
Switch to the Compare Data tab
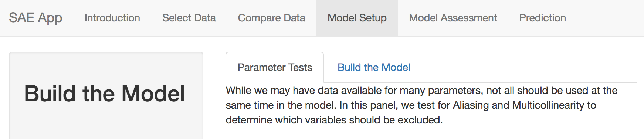(271, 18)
